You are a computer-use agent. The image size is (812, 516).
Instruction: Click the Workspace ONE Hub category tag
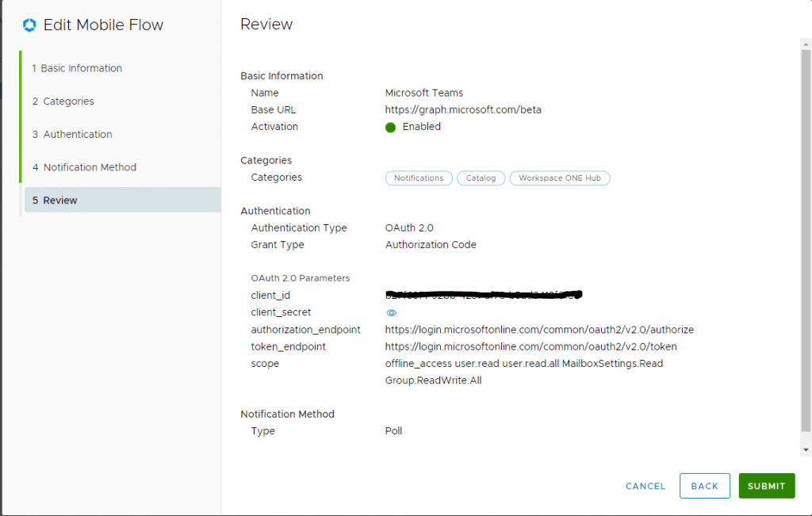tap(560, 178)
